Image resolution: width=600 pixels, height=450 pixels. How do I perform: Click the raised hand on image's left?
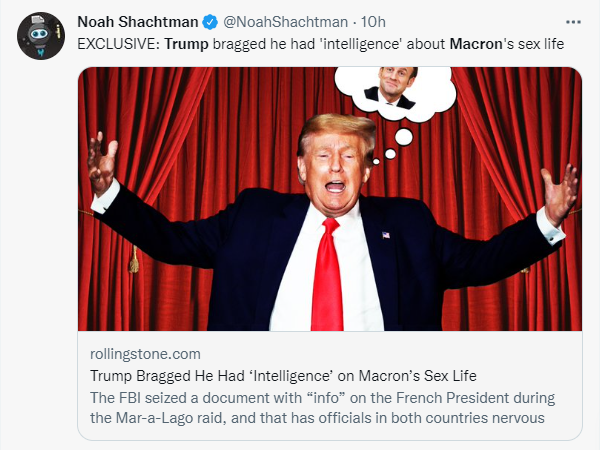pyautogui.click(x=102, y=162)
